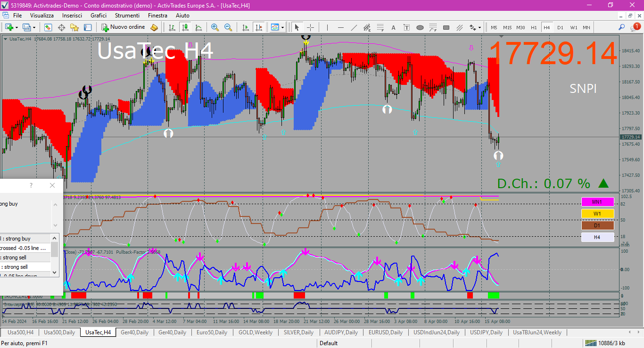
Task: Switch to the USDJPY,Daily chart tab
Action: [x=487, y=332]
